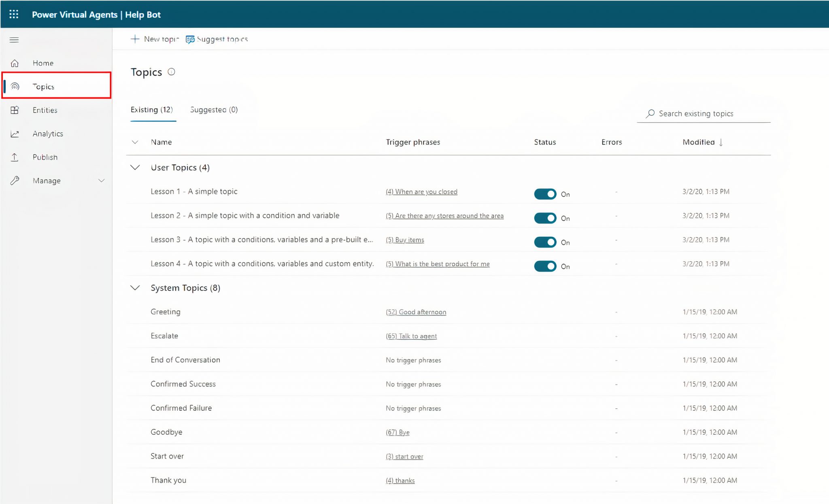This screenshot has height=504, width=829.
Task: Select the Analytics icon
Action: coord(15,134)
